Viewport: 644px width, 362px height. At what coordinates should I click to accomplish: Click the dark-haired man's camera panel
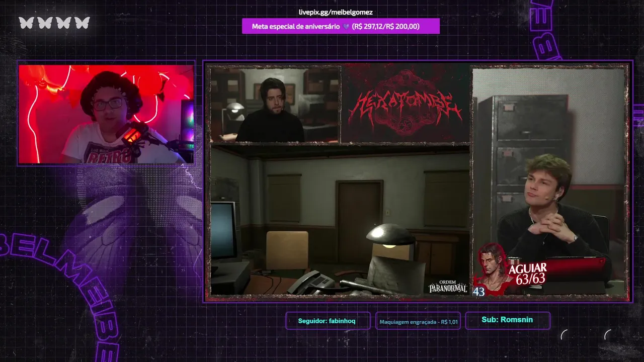coord(275,105)
